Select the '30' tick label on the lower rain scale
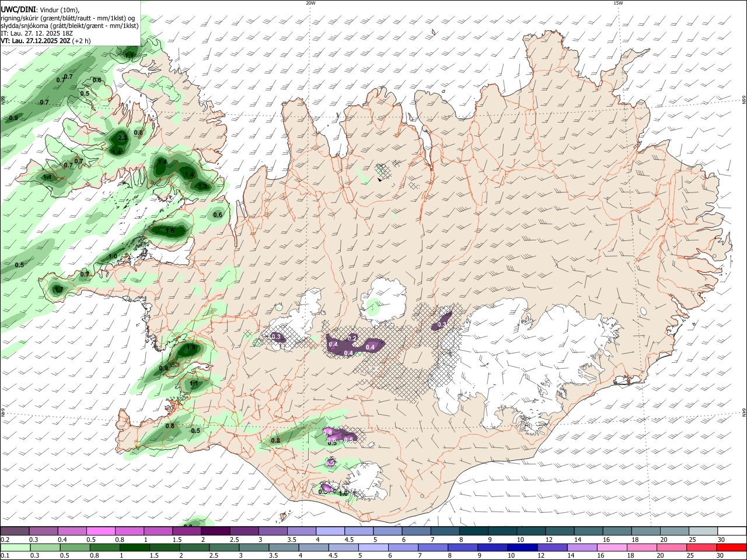Viewport: 747px width, 560px height. click(x=721, y=556)
